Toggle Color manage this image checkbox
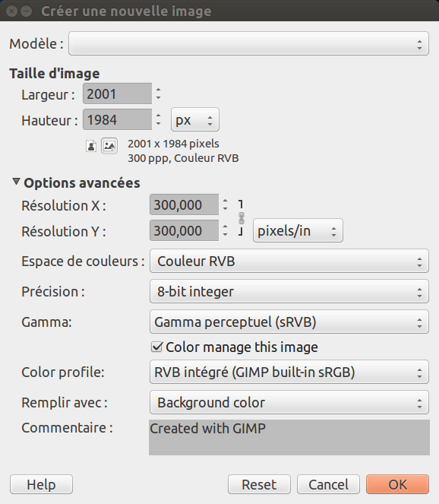The width and height of the screenshot is (439, 504). [x=156, y=347]
